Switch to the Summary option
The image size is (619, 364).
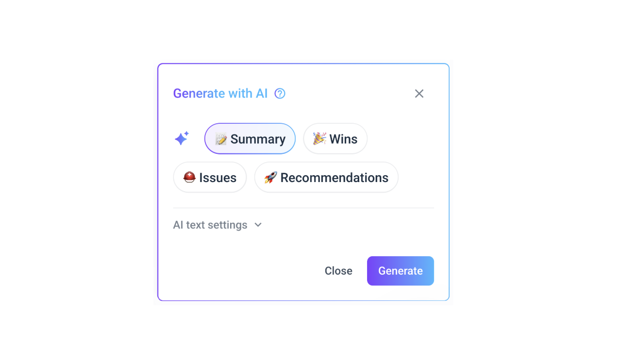[250, 139]
